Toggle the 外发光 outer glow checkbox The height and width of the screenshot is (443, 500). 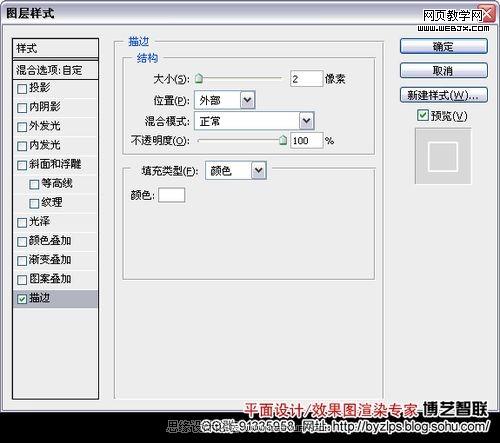[22, 127]
